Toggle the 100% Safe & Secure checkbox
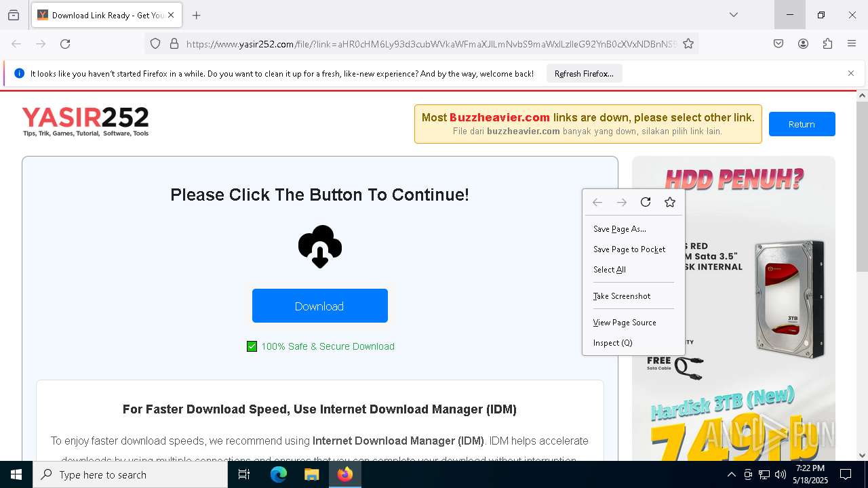Screen dimensions: 868x488 [x=252, y=346]
